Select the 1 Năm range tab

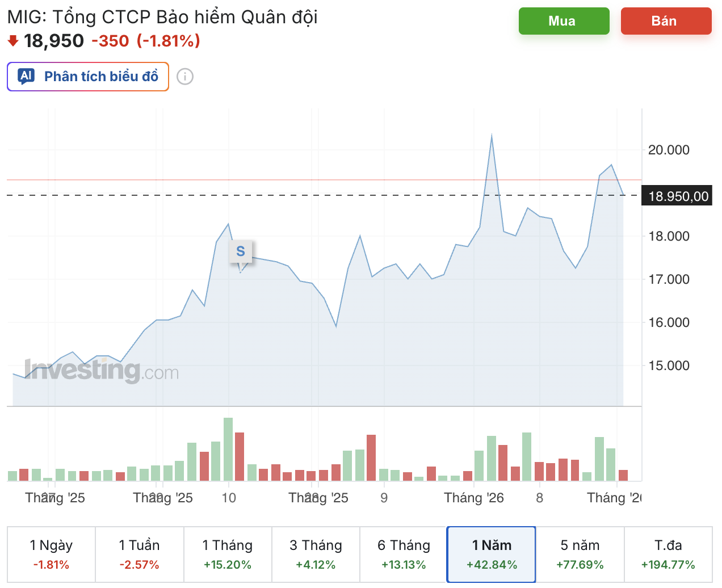[x=492, y=554]
